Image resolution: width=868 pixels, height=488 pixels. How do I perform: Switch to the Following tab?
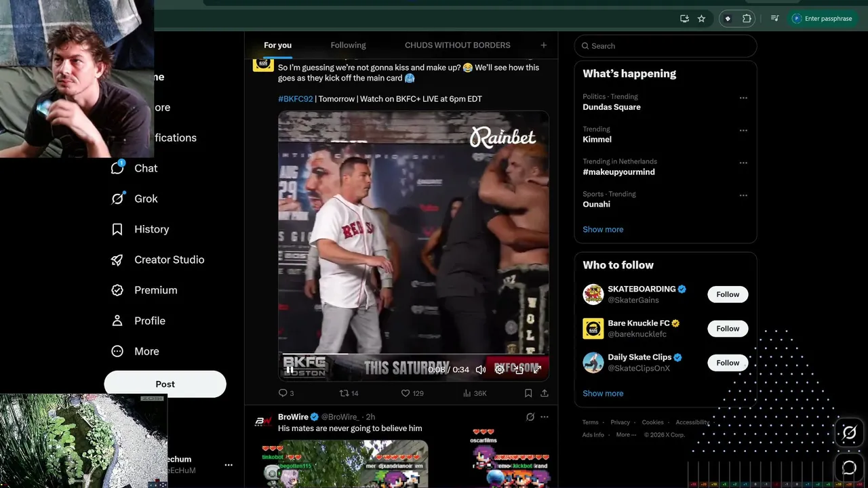click(348, 45)
